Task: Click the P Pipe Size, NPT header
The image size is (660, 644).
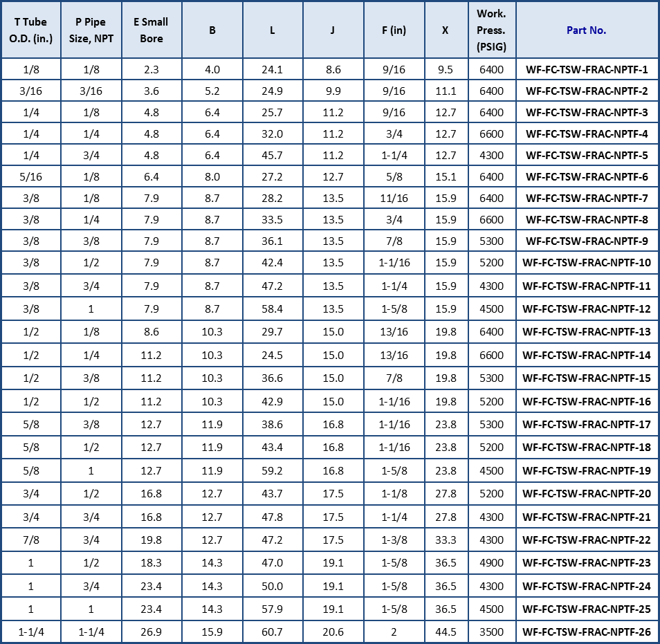Action: pyautogui.click(x=91, y=30)
